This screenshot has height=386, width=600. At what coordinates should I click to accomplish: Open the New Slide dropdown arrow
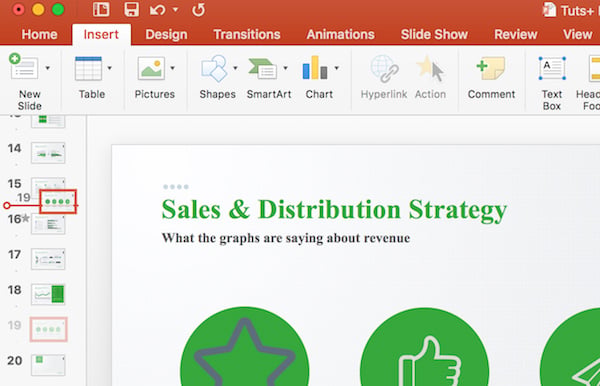tap(48, 68)
